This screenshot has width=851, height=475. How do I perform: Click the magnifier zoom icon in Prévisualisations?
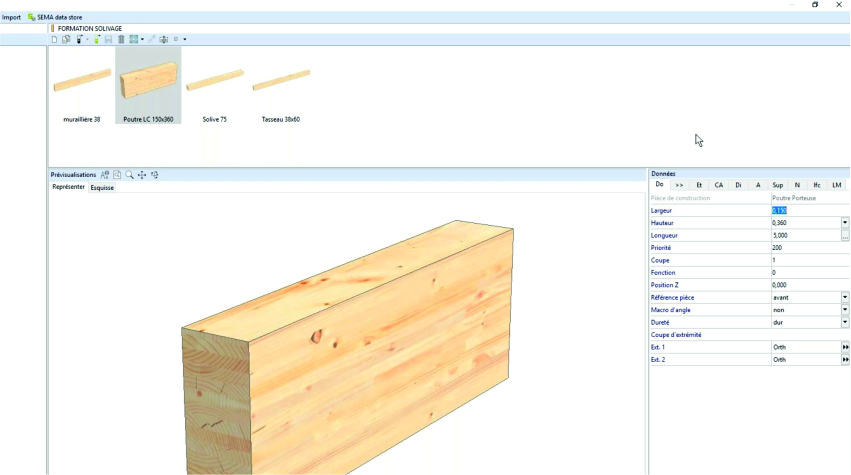click(129, 175)
